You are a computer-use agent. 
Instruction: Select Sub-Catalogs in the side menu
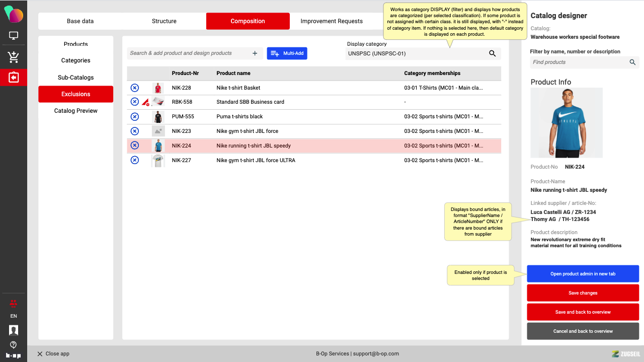point(75,78)
